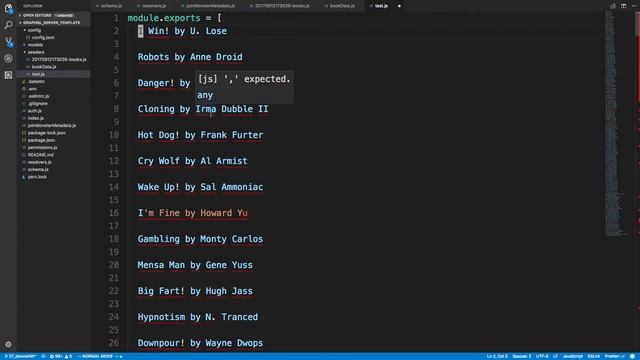Open the Debug view in the activity bar
The height and width of the screenshot is (360, 640).
pyautogui.click(x=8, y=58)
